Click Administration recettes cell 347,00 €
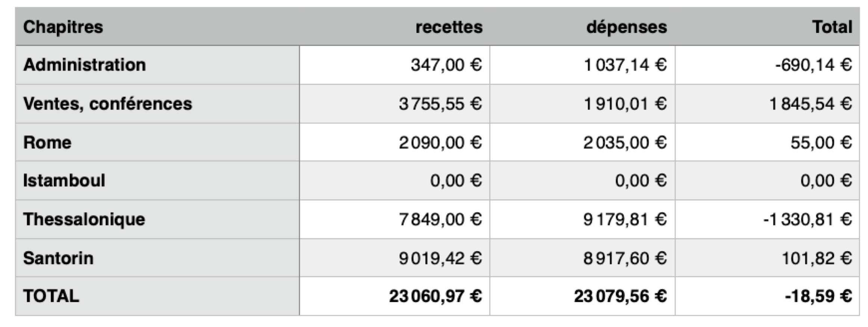 (446, 65)
